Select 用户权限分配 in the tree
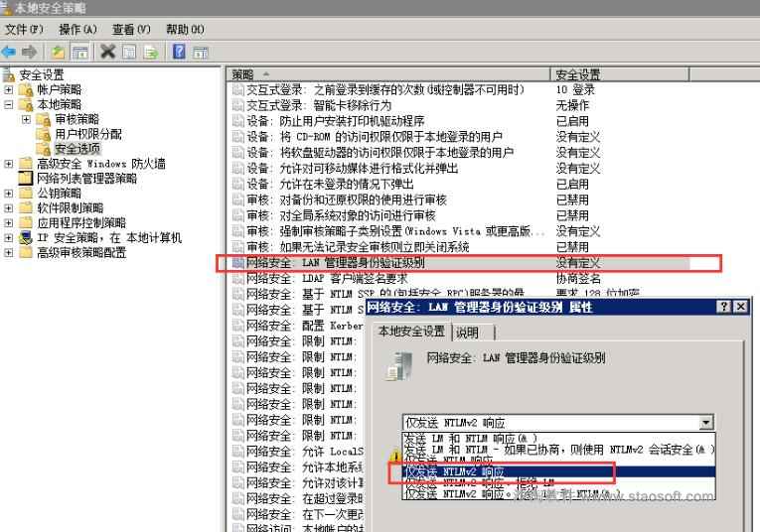760x532 pixels. (88, 134)
